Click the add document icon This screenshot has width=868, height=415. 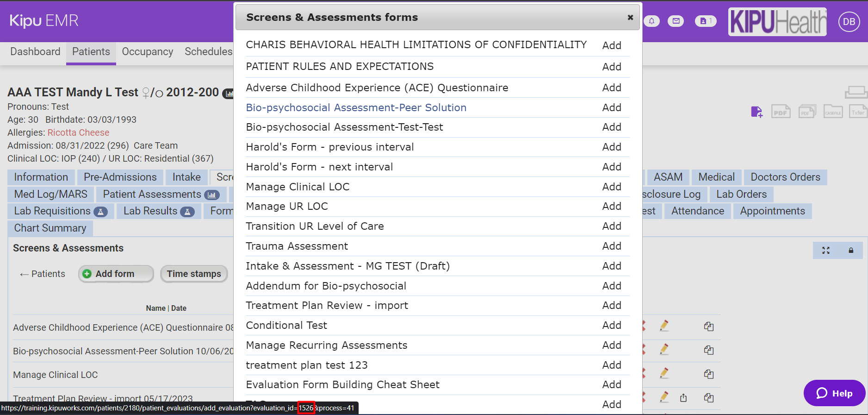756,112
